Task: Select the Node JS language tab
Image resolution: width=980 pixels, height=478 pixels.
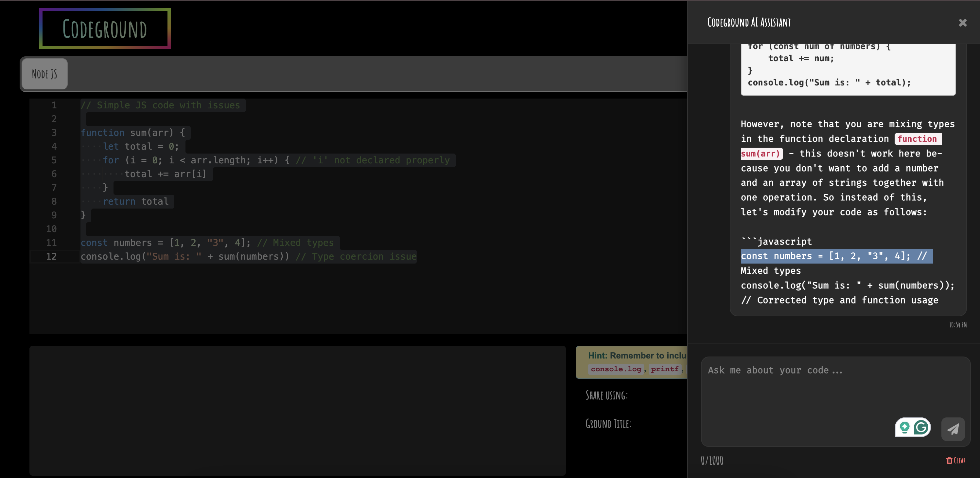Action: [x=44, y=74]
